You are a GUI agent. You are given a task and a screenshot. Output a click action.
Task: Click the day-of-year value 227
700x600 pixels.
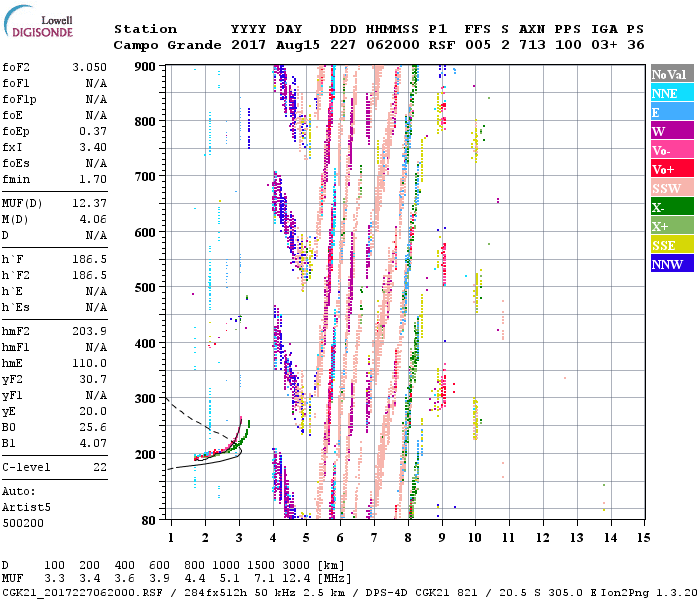(x=343, y=45)
